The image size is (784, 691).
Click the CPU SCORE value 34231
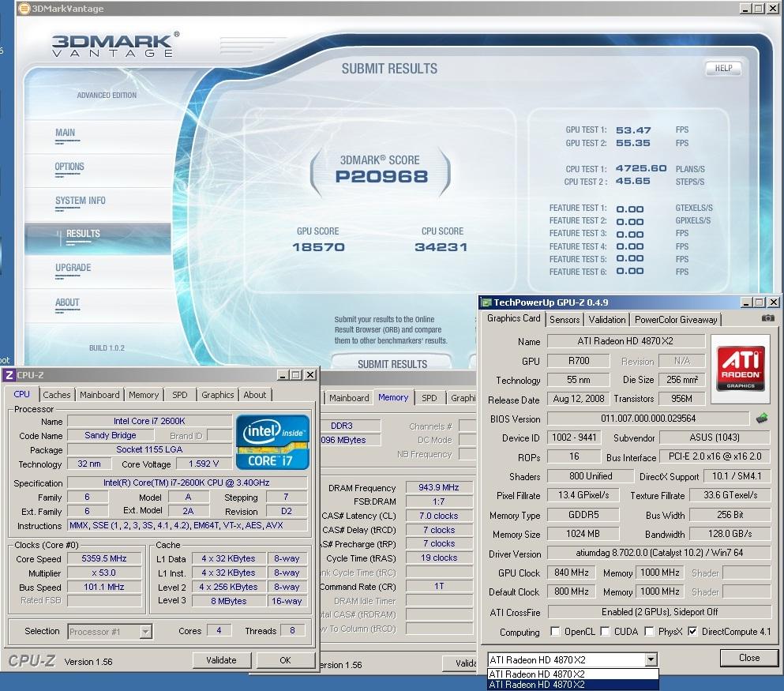(x=441, y=247)
